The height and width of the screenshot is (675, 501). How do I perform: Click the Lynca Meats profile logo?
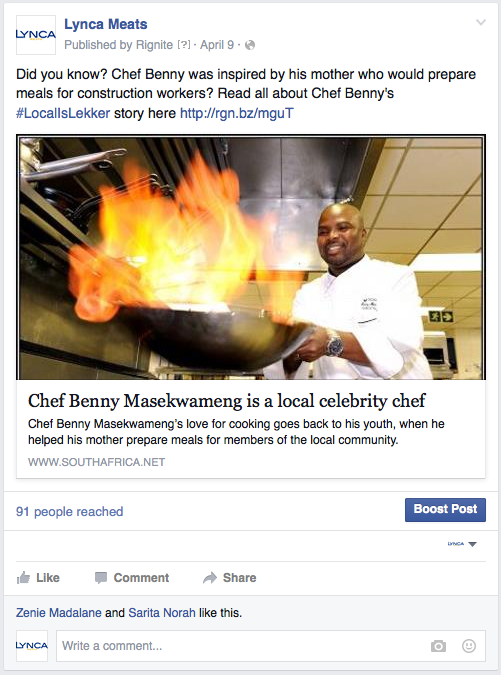click(x=36, y=35)
